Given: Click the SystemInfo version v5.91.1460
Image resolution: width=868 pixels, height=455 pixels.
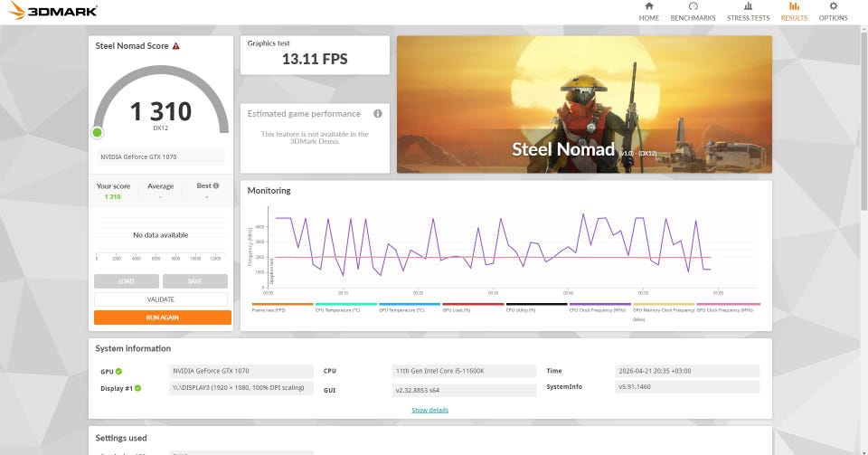Looking at the screenshot, I should (687, 387).
